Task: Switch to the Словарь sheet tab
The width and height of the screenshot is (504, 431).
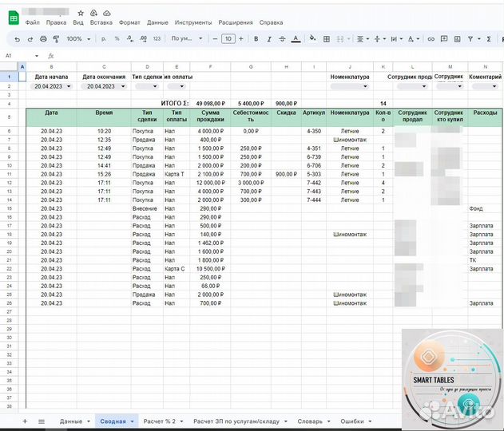Action: tap(314, 421)
